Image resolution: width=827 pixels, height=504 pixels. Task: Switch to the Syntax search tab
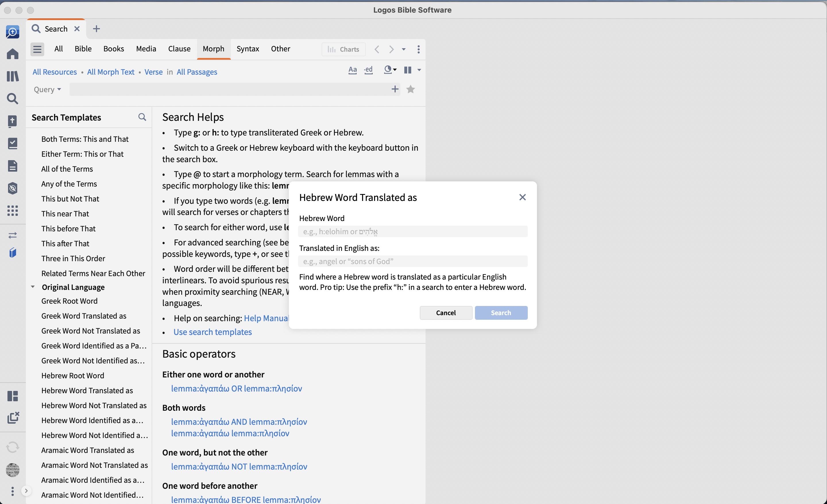coord(248,49)
